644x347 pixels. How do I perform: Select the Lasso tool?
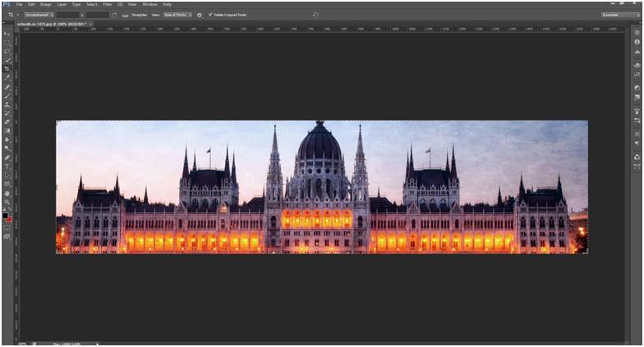point(7,51)
